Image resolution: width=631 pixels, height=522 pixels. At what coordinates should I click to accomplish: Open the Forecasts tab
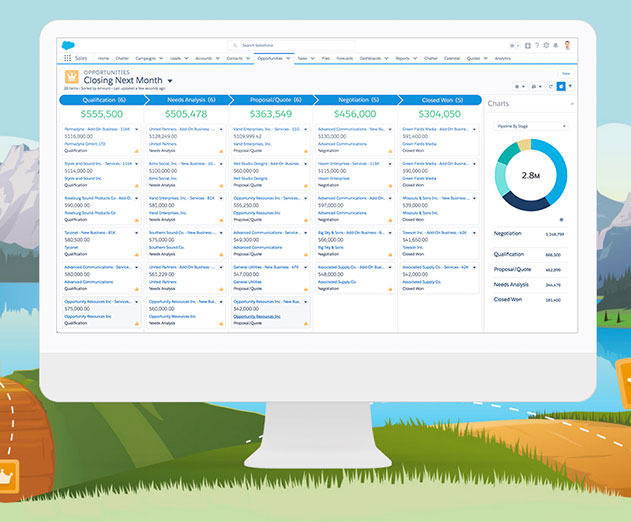point(344,58)
